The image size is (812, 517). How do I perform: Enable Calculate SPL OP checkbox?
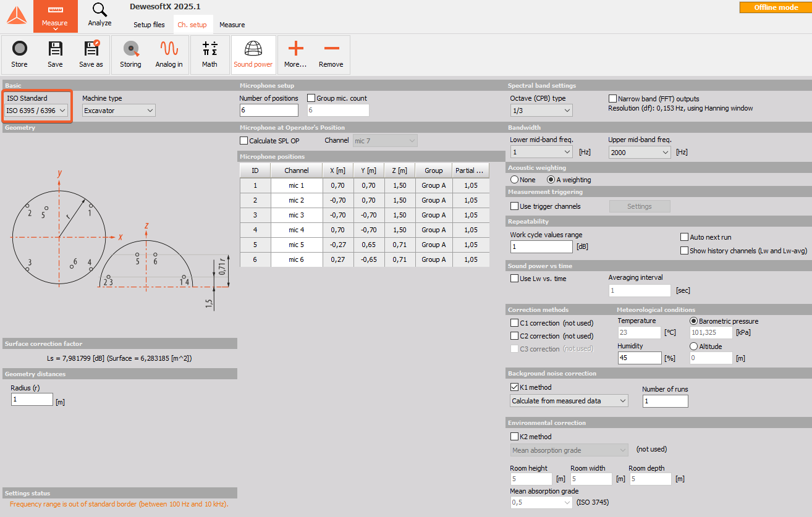[243, 141]
